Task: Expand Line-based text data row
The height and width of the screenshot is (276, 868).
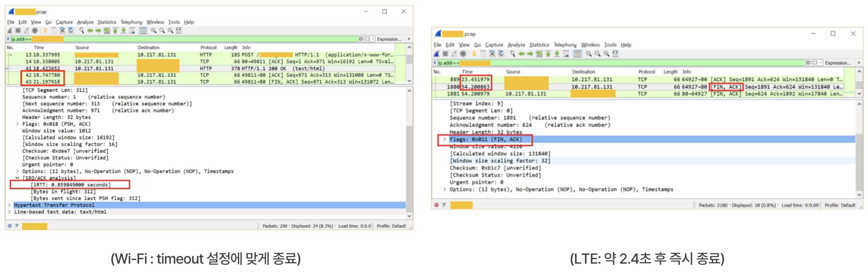Action: [x=10, y=212]
